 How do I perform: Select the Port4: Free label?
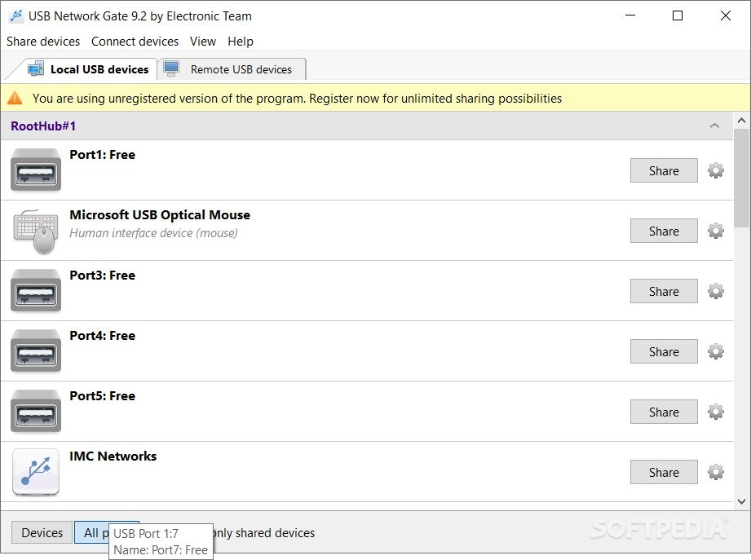tap(103, 336)
